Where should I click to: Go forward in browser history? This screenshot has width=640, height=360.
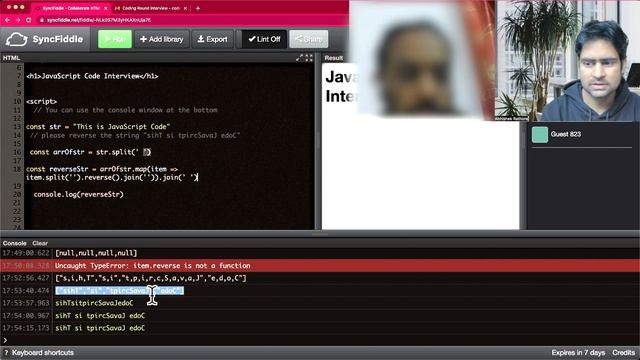pos(18,20)
